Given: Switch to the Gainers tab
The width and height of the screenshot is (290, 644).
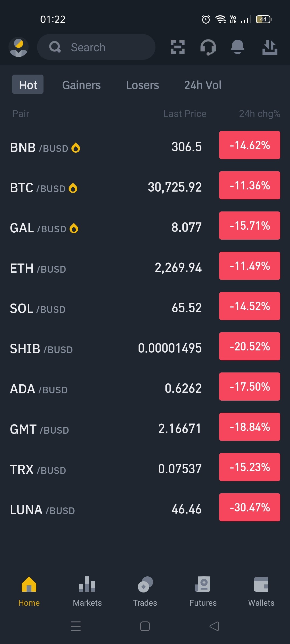Looking at the screenshot, I should coord(82,85).
